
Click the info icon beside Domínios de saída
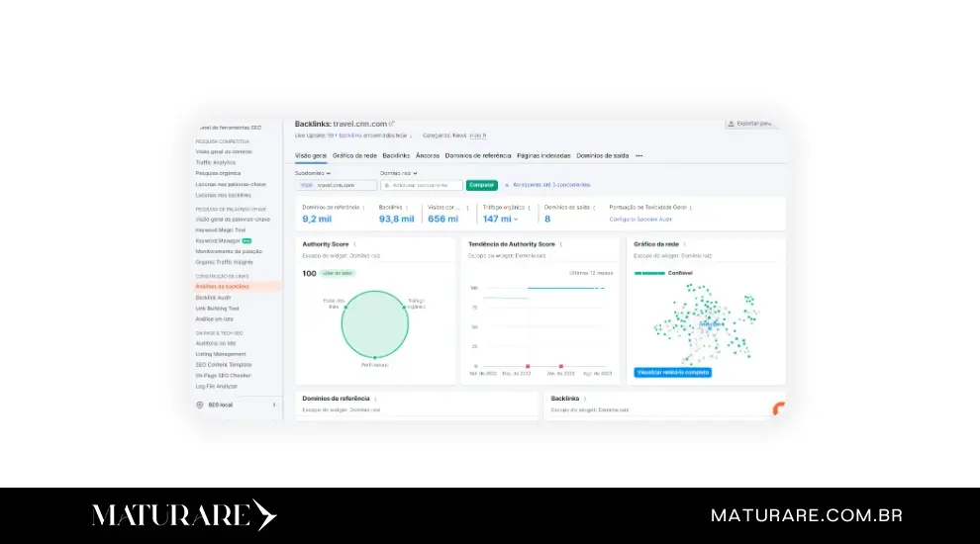(x=595, y=208)
